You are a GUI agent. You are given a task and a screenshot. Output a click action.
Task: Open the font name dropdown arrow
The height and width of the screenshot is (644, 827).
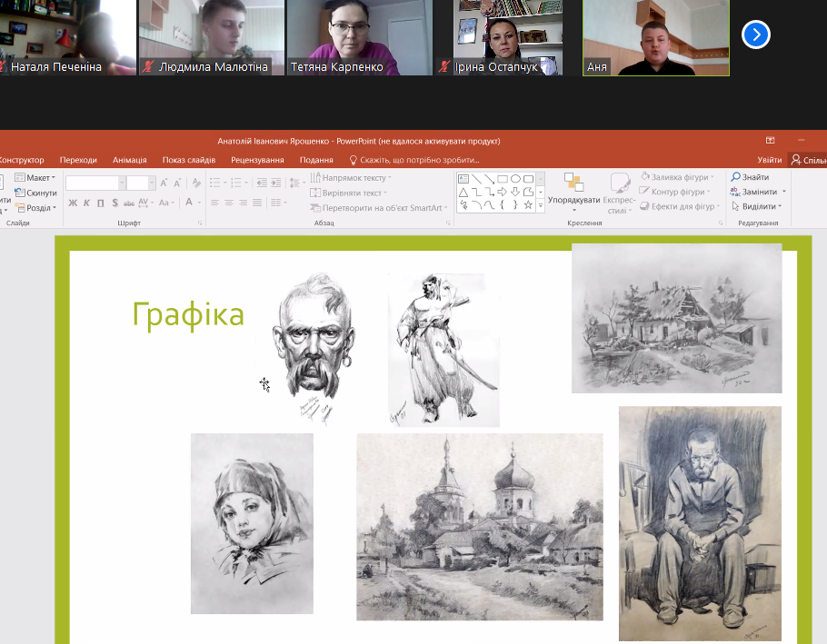pos(122,183)
